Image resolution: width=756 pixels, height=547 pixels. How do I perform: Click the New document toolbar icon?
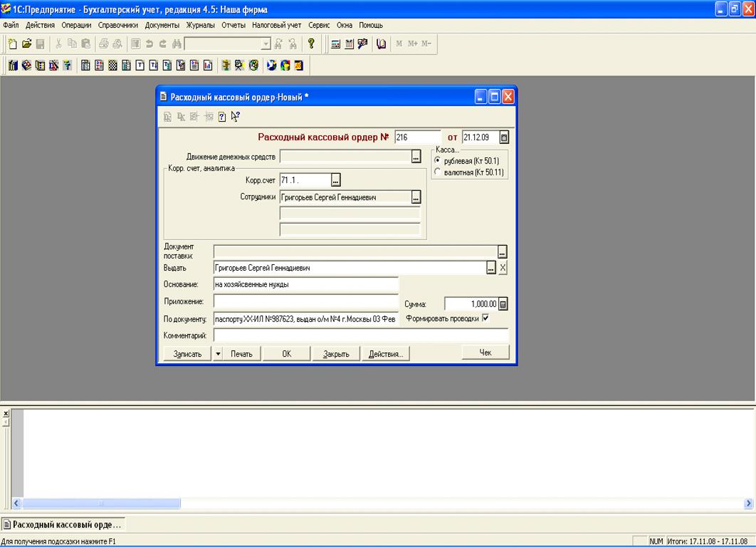click(12, 44)
